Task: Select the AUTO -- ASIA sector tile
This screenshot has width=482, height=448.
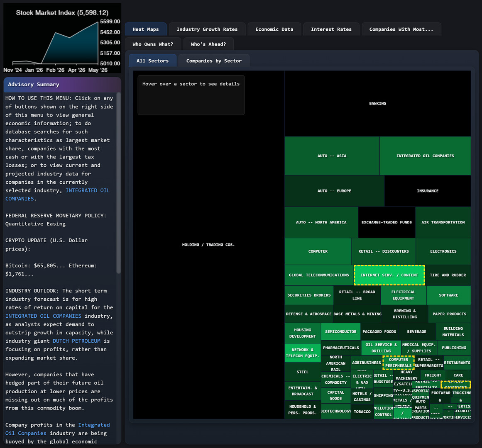Action: pyautogui.click(x=332, y=156)
